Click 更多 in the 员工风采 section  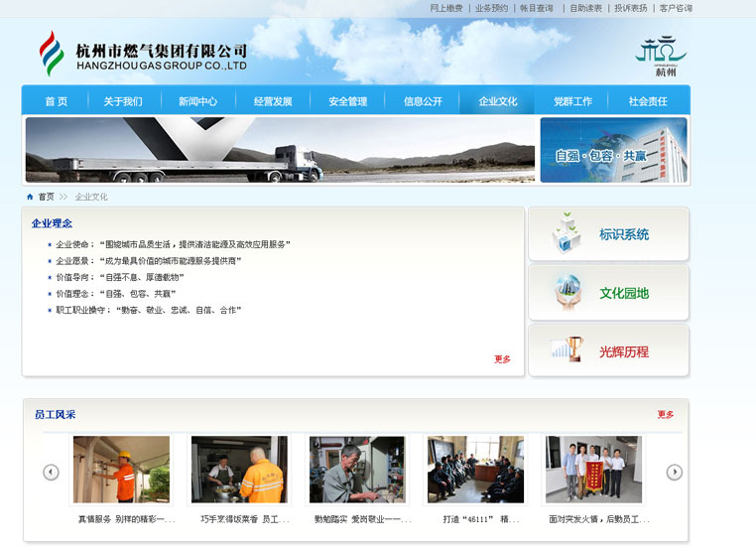tap(665, 415)
